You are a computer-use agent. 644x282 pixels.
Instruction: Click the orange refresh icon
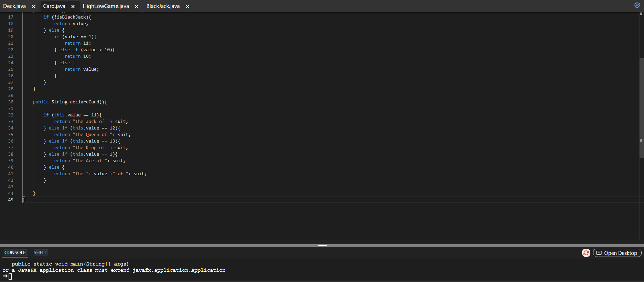pyautogui.click(x=586, y=253)
